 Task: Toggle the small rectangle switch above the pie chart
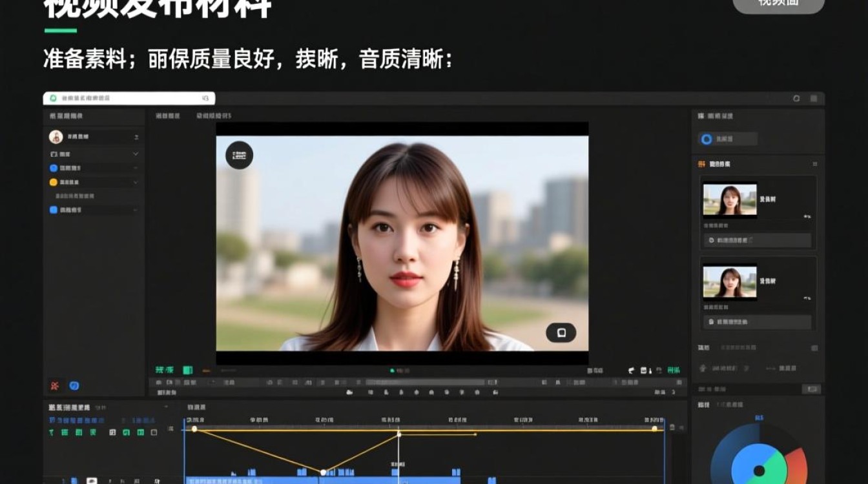pyautogui.click(x=811, y=389)
